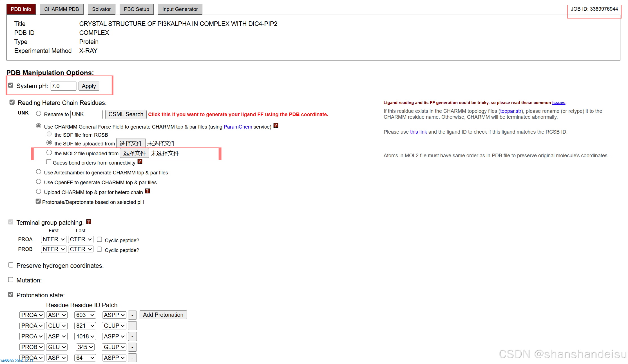Expand the residue ID 603 dropdown
Screen dimensions: 628x364
point(85,315)
